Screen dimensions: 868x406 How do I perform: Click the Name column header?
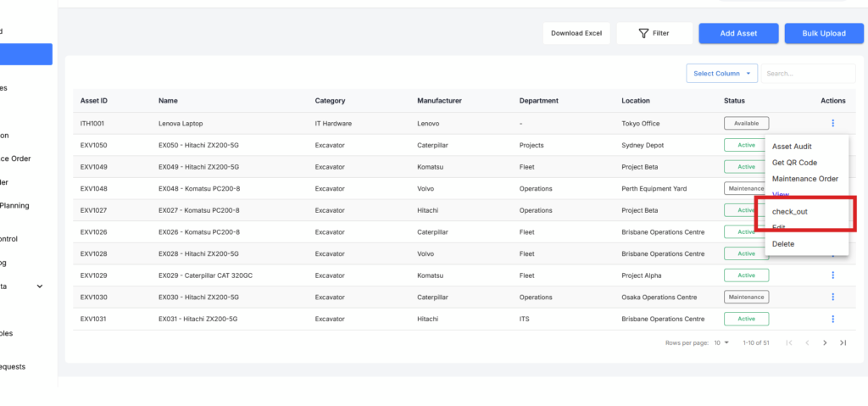point(168,101)
